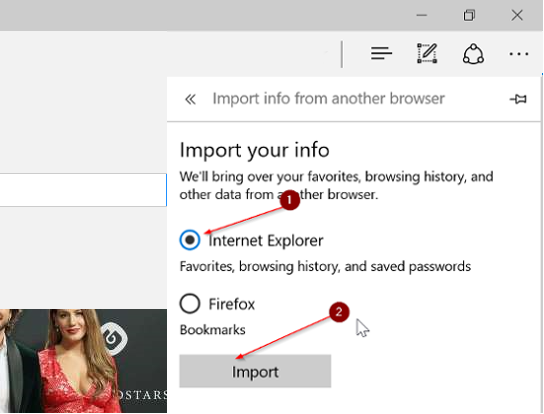This screenshot has width=544, height=414.
Task: Click the 'Internet Explorer' label
Action: (266, 240)
